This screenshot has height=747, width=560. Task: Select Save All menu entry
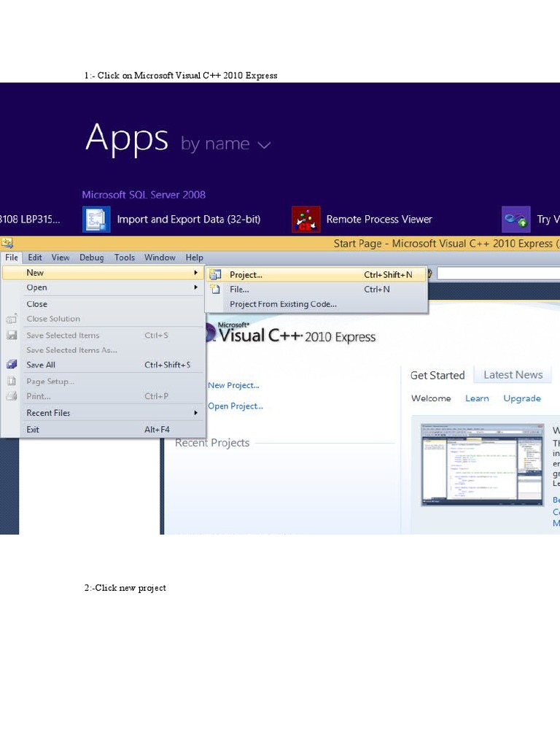pyautogui.click(x=104, y=365)
